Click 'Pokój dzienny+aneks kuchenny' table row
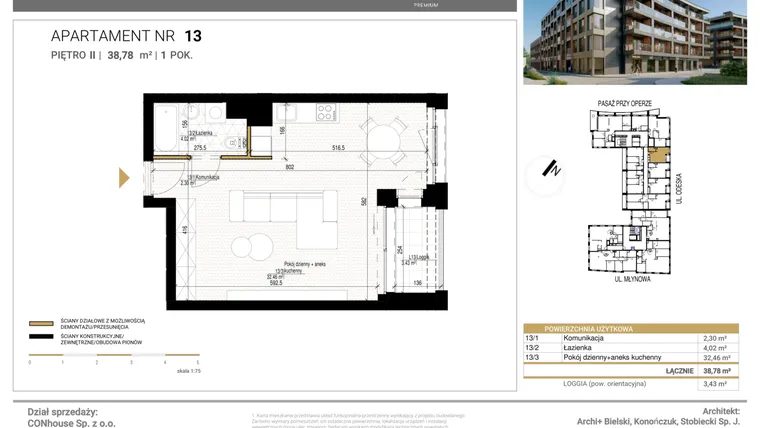This screenshot has width=760, height=428. point(612,357)
